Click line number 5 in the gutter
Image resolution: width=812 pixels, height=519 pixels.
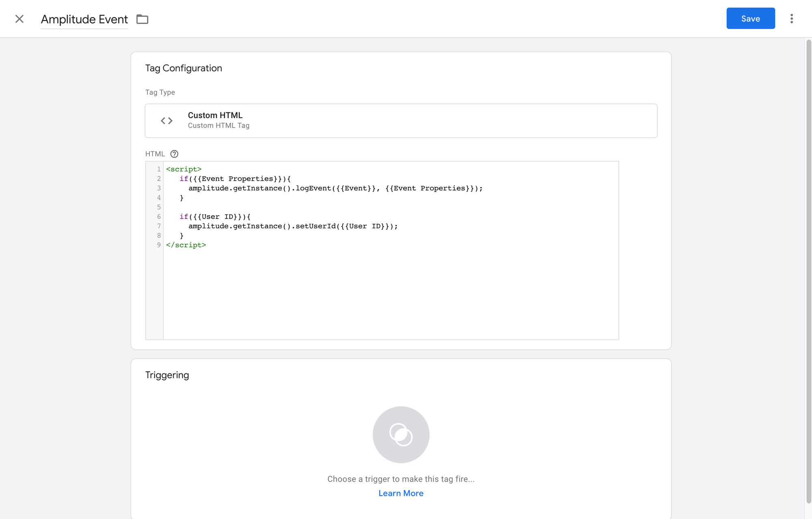click(159, 207)
